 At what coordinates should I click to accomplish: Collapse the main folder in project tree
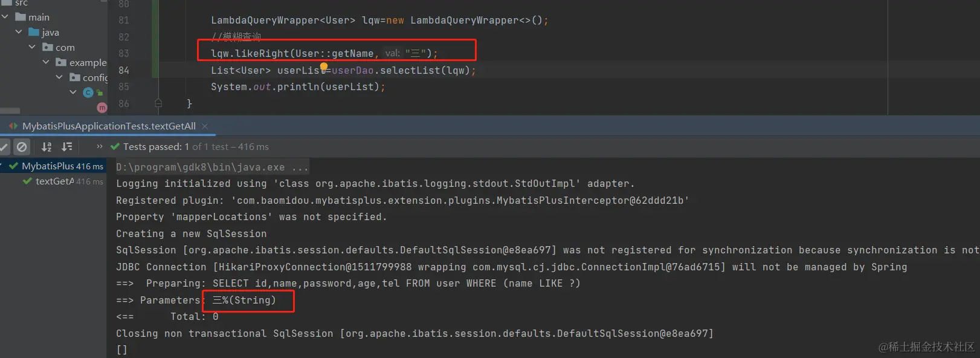5,17
